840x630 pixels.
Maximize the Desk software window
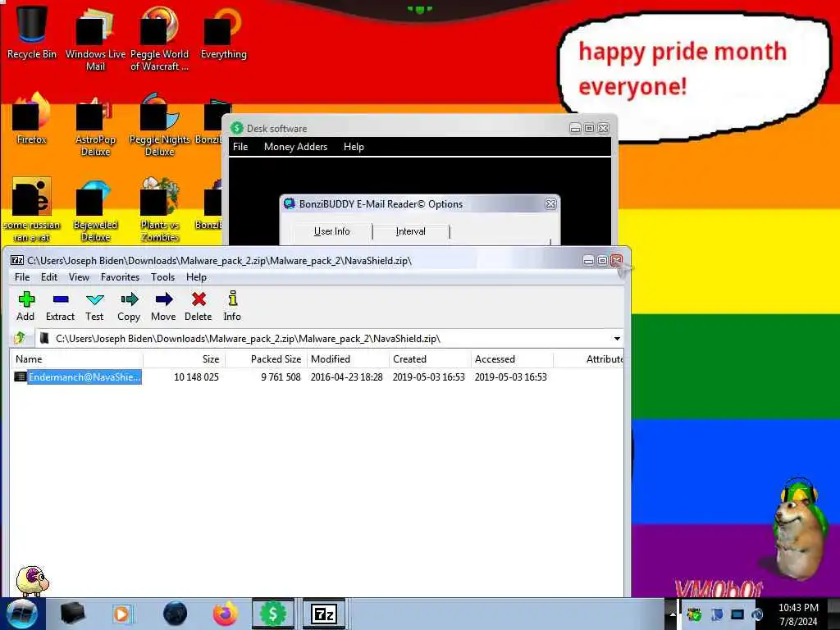589,129
